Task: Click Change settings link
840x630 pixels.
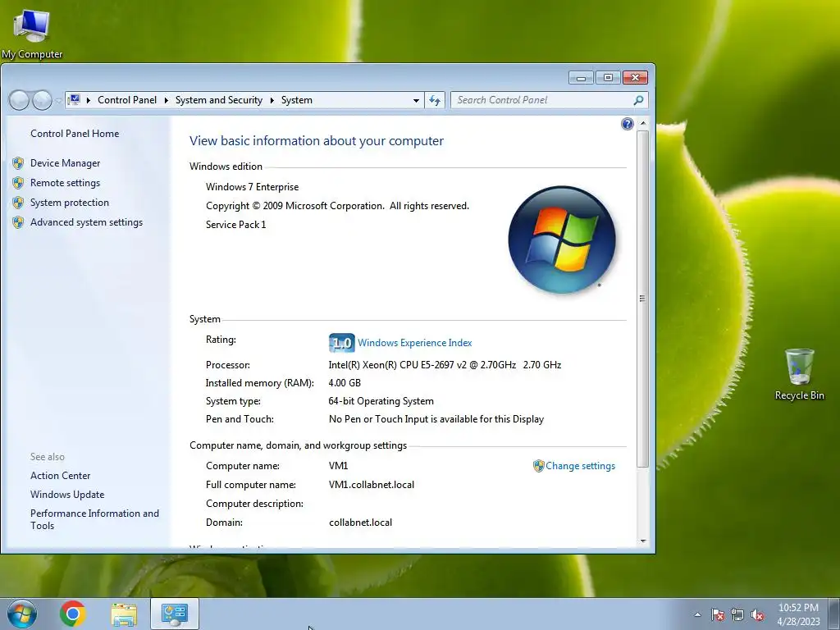Action: pos(580,466)
